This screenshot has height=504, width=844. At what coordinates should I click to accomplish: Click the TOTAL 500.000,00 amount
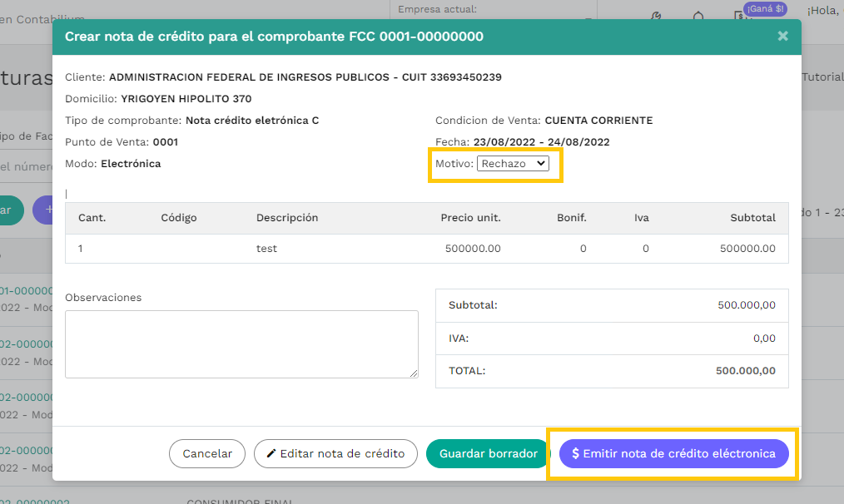click(746, 371)
